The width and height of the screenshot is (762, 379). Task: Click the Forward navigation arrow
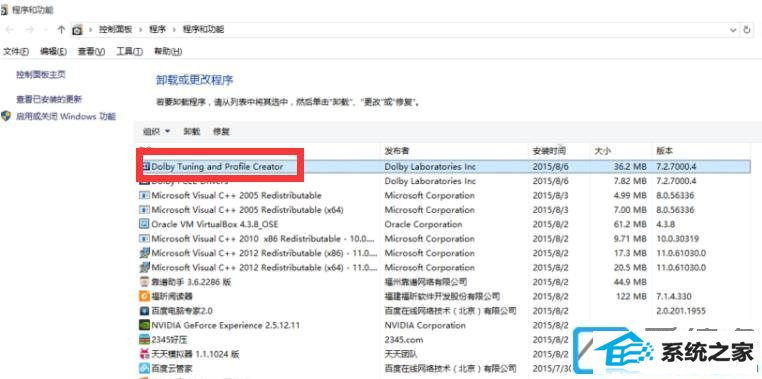(x=30, y=30)
